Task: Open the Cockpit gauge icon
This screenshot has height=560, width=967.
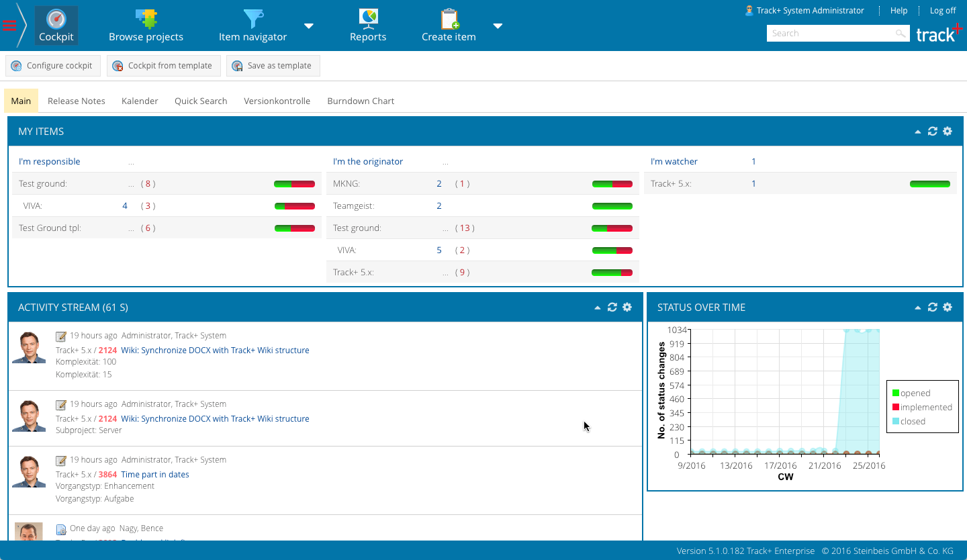Action: (x=56, y=18)
